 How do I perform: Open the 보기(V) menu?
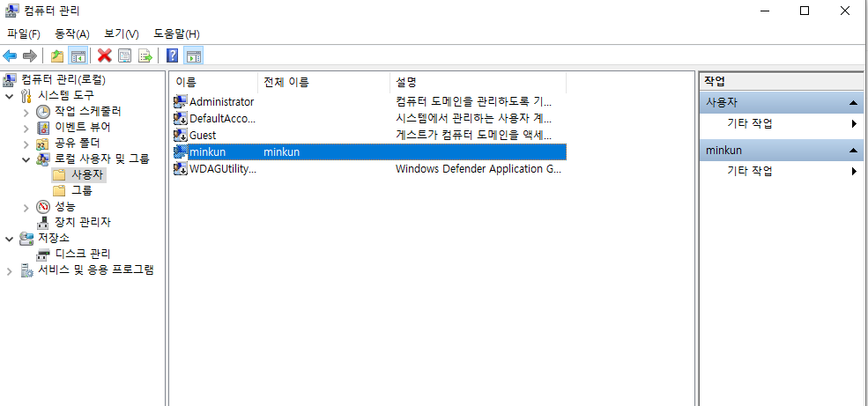point(122,34)
